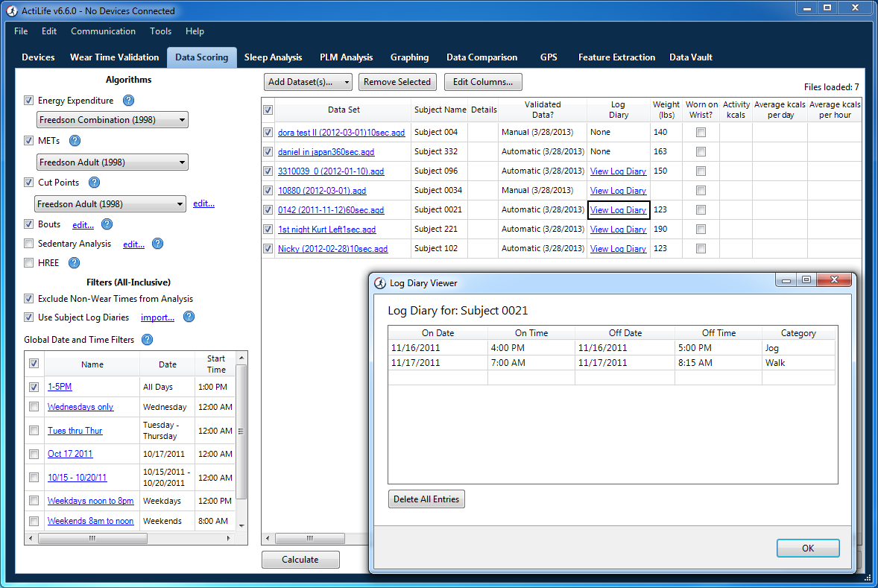Open the Bouts help icon

107,224
